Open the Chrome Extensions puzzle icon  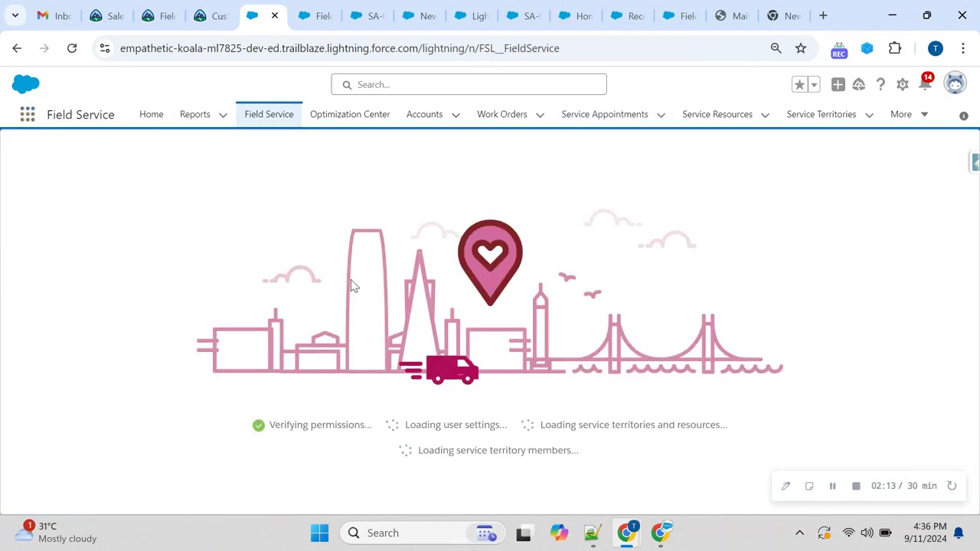[x=895, y=48]
